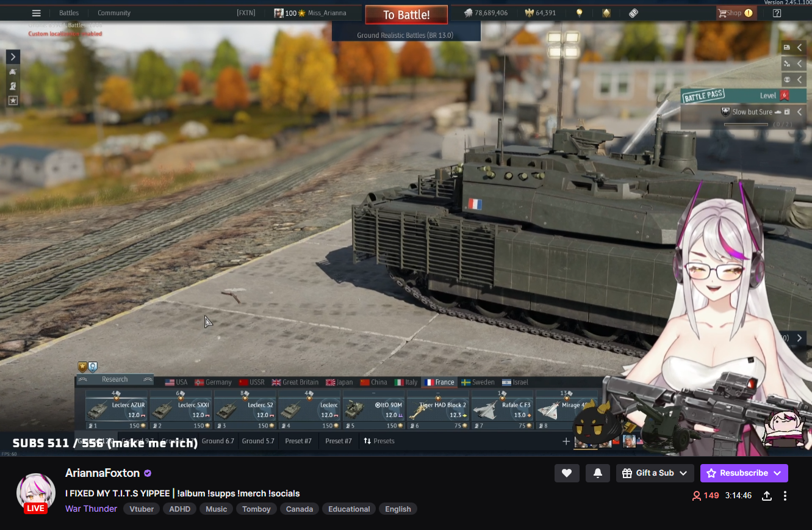Click the Silver Lions balance 78,689,406
Viewport: 812px width, 530px height.
click(486, 13)
